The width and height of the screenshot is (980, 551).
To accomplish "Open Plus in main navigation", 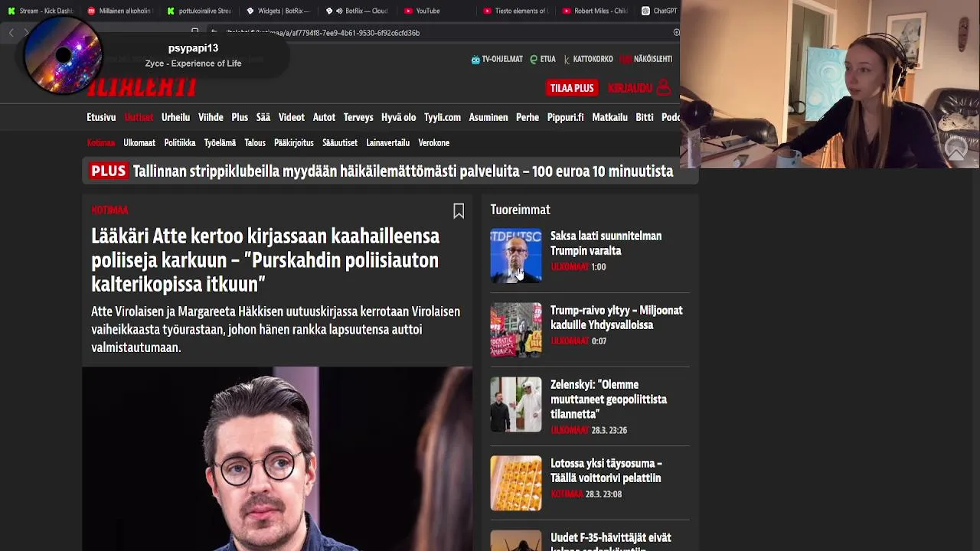I will click(240, 117).
